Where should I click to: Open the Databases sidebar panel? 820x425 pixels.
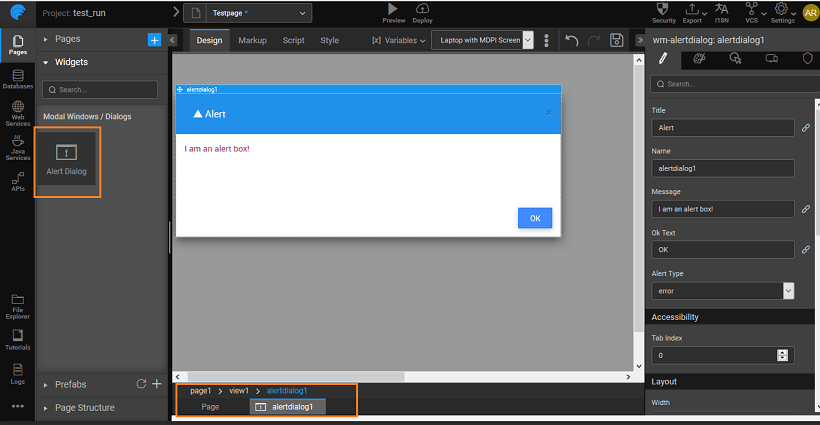pyautogui.click(x=17, y=80)
